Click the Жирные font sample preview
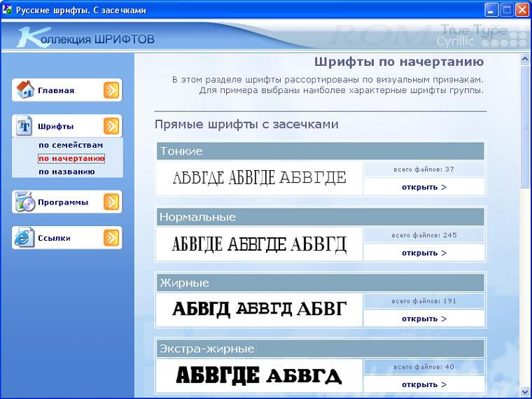The image size is (532, 399). tap(259, 309)
